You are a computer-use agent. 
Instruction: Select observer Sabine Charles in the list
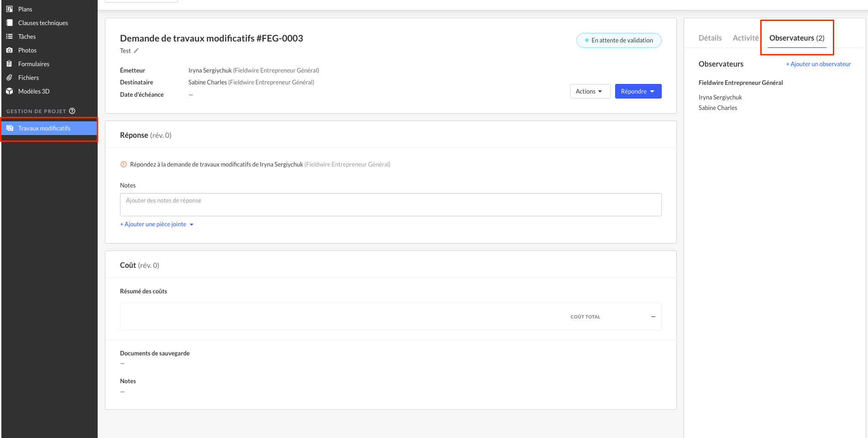(718, 108)
